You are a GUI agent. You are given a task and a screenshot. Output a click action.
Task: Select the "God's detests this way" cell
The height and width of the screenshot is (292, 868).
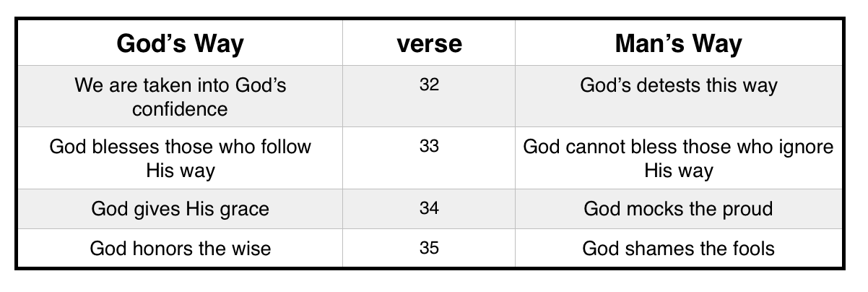[678, 85]
